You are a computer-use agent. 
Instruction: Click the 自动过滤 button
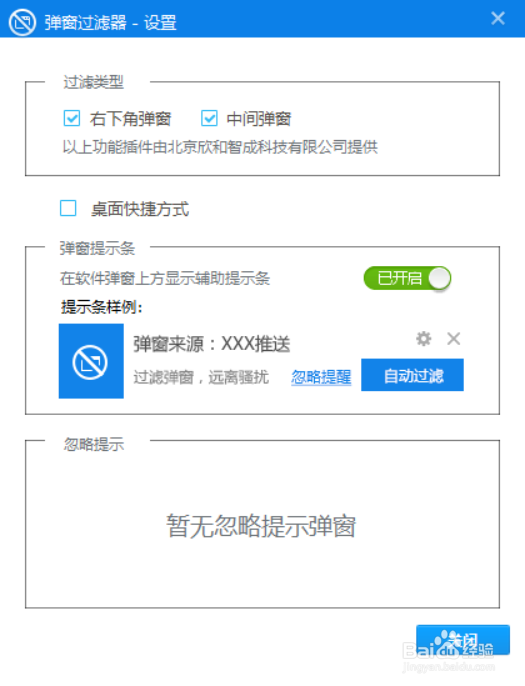pyautogui.click(x=412, y=375)
